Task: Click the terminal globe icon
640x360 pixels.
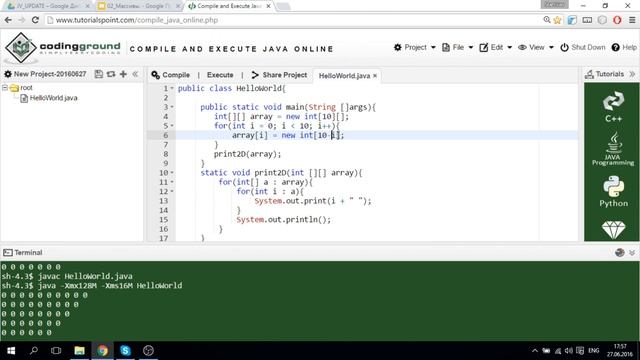Action: click(620, 253)
